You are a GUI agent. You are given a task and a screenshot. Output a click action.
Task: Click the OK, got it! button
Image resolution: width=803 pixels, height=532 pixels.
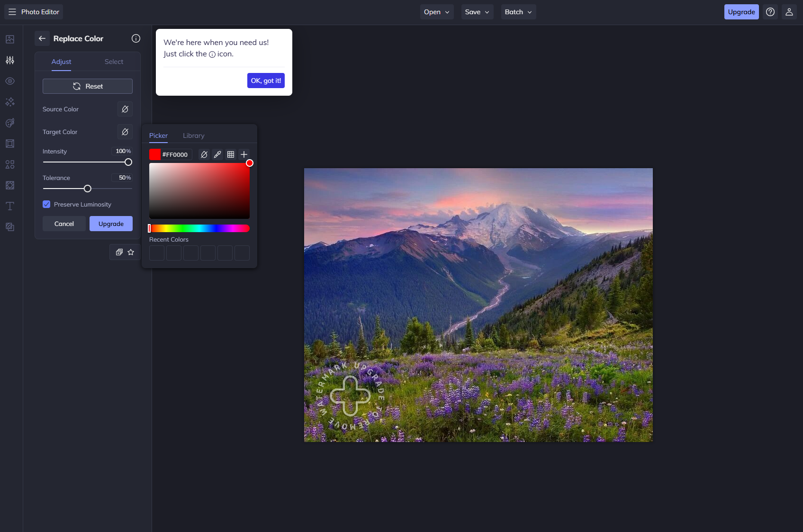266,81
